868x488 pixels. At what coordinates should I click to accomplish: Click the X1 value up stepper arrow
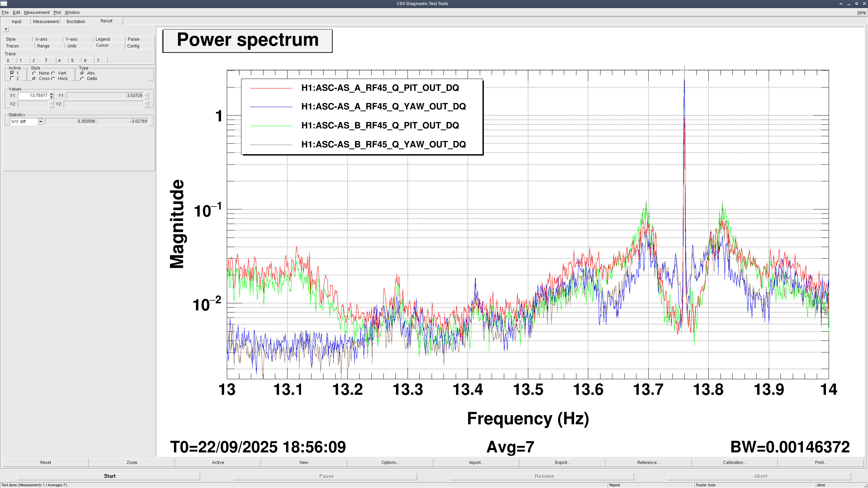(51, 94)
